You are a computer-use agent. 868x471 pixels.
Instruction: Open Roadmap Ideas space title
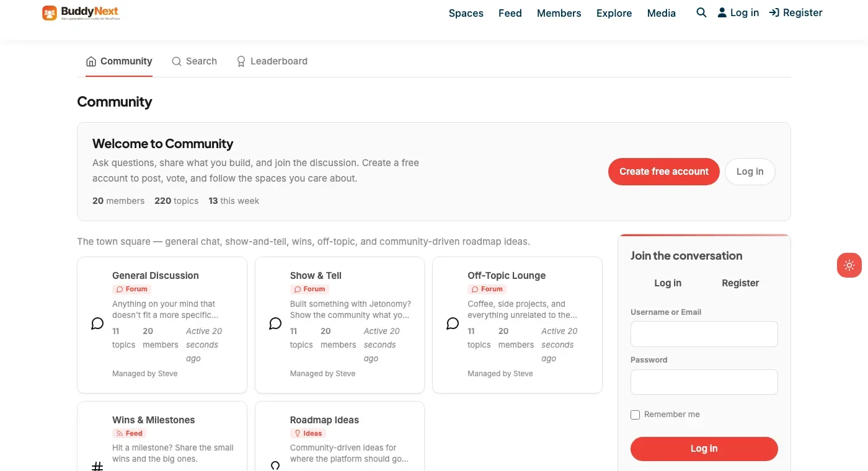(x=324, y=420)
